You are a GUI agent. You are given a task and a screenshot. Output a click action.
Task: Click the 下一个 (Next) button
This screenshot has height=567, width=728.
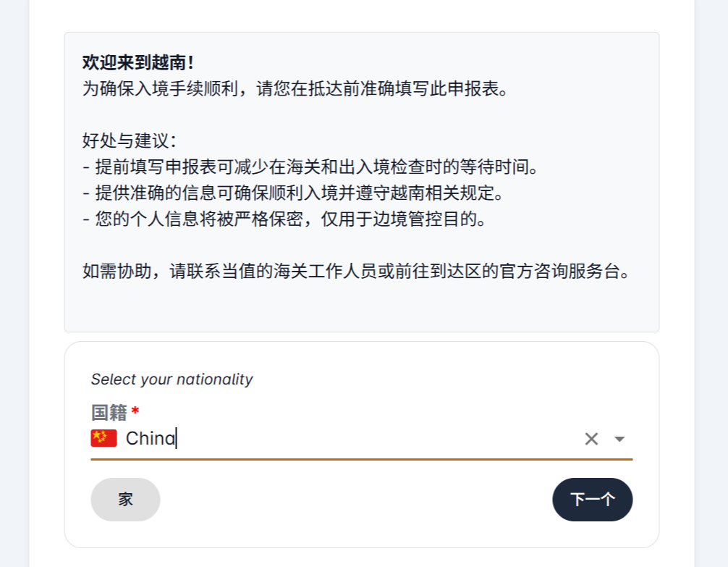[592, 500]
